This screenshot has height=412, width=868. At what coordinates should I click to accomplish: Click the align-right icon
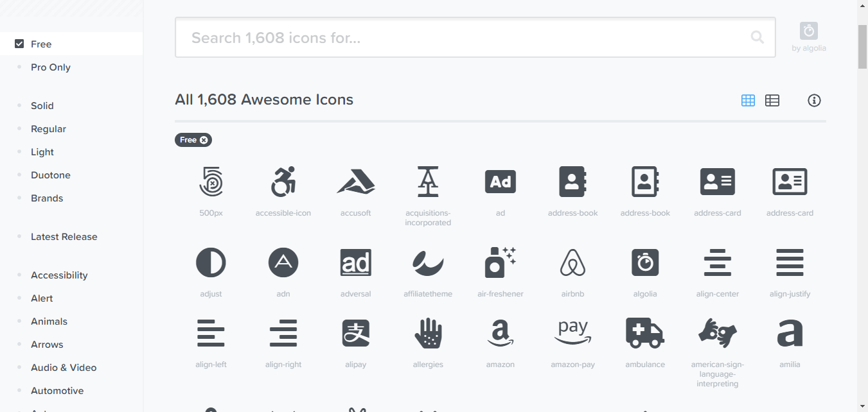(x=283, y=333)
